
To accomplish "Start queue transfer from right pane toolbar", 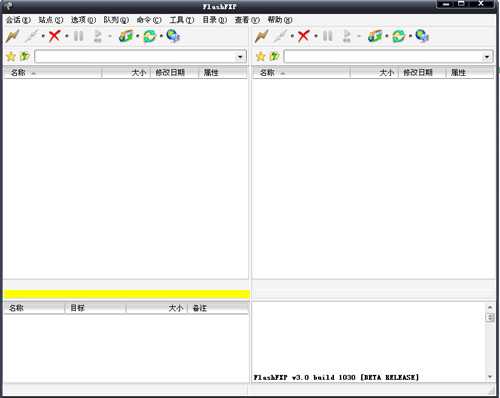I will [x=347, y=36].
